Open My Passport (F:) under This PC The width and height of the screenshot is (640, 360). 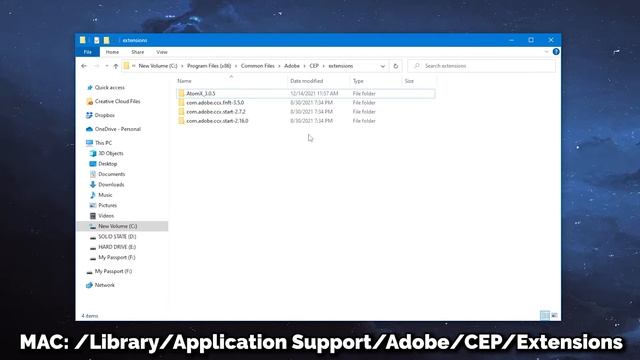pyautogui.click(x=116, y=257)
